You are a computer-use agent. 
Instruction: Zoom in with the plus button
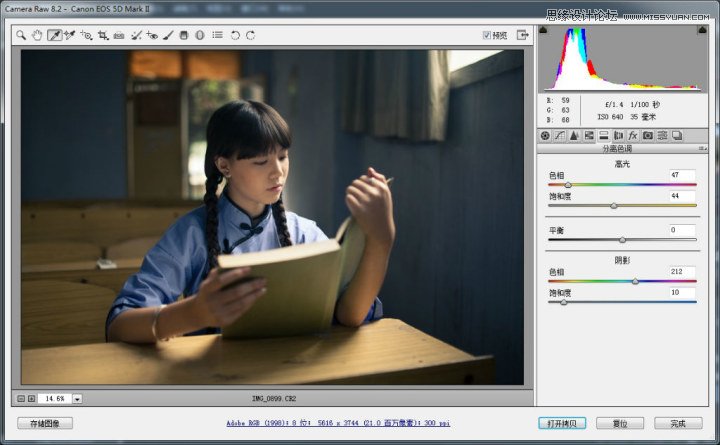coord(31,399)
